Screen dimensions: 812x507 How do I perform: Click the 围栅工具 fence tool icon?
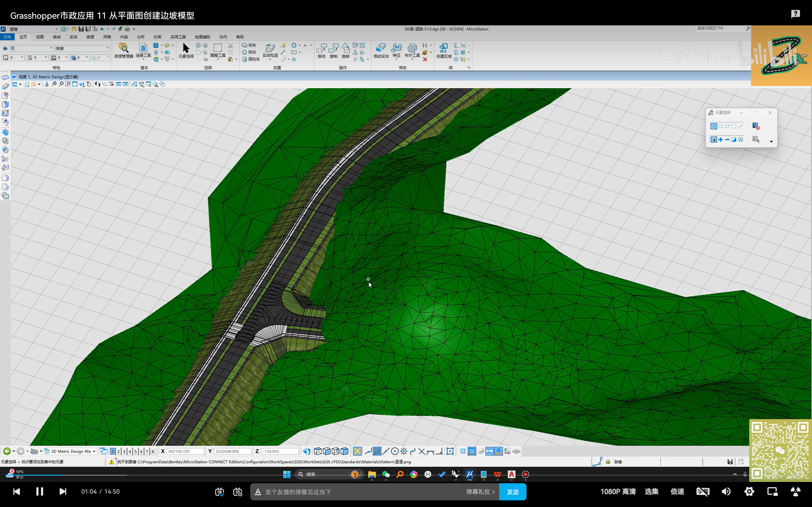click(217, 50)
